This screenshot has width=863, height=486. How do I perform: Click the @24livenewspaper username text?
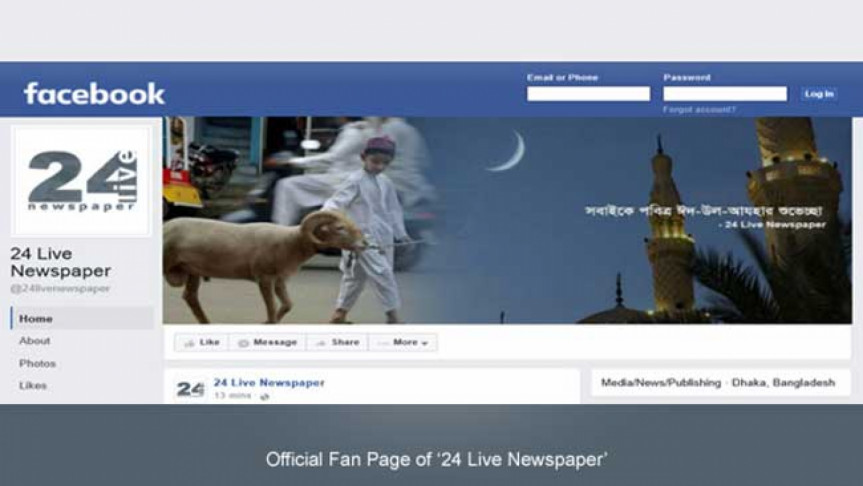click(60, 288)
